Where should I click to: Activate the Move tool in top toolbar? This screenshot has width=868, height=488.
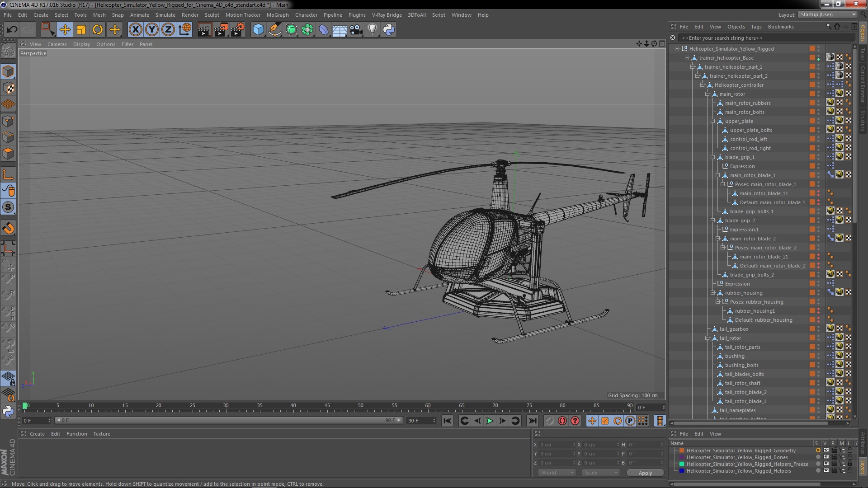point(65,30)
